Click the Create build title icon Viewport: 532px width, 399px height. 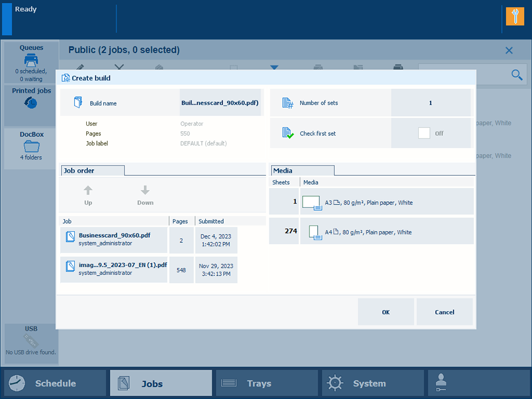(65, 78)
